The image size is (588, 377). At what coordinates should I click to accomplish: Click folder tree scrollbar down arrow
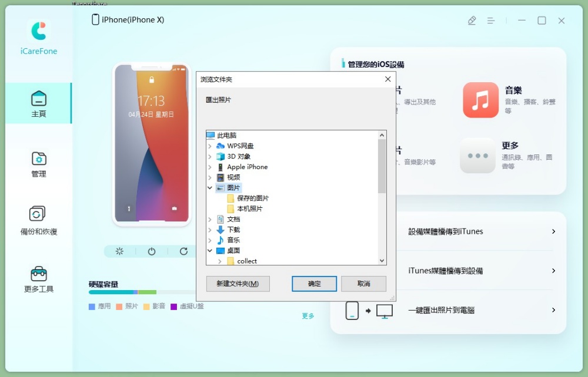382,261
